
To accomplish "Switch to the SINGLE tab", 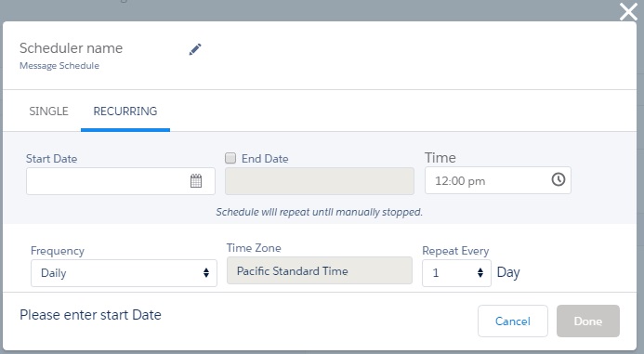I will (x=48, y=111).
